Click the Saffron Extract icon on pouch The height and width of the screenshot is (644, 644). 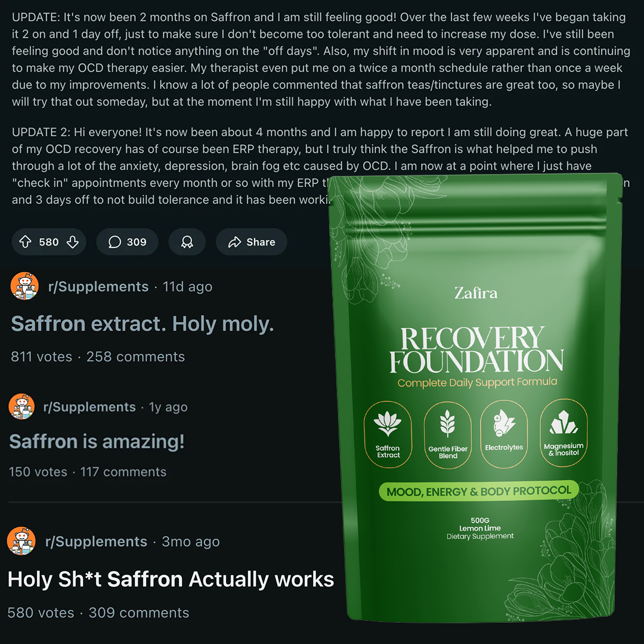388,434
